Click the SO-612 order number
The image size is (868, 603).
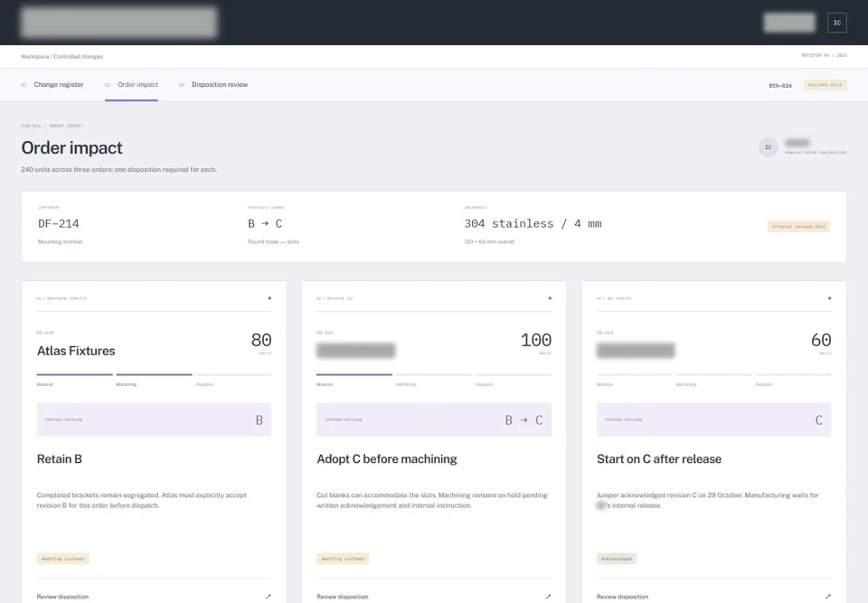pyautogui.click(x=605, y=333)
